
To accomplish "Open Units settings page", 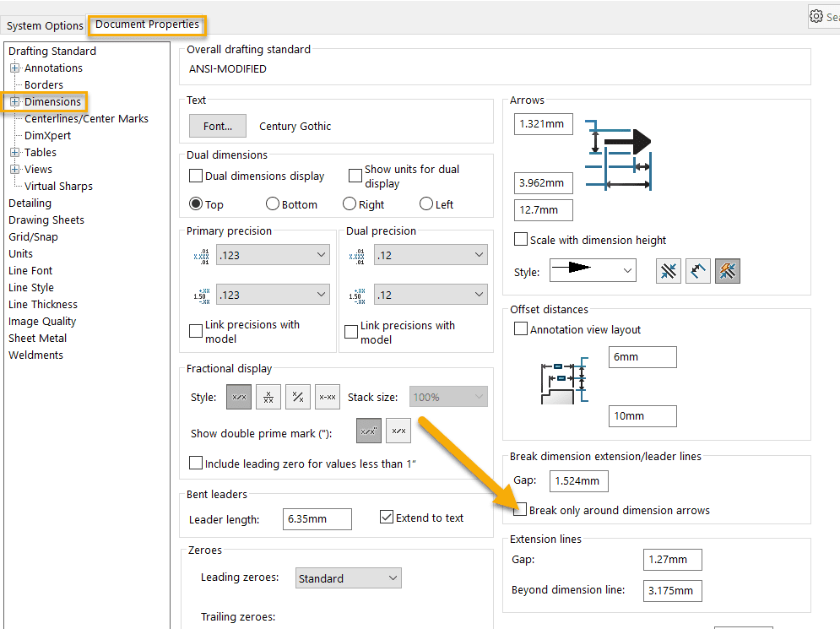I will pos(21,253).
